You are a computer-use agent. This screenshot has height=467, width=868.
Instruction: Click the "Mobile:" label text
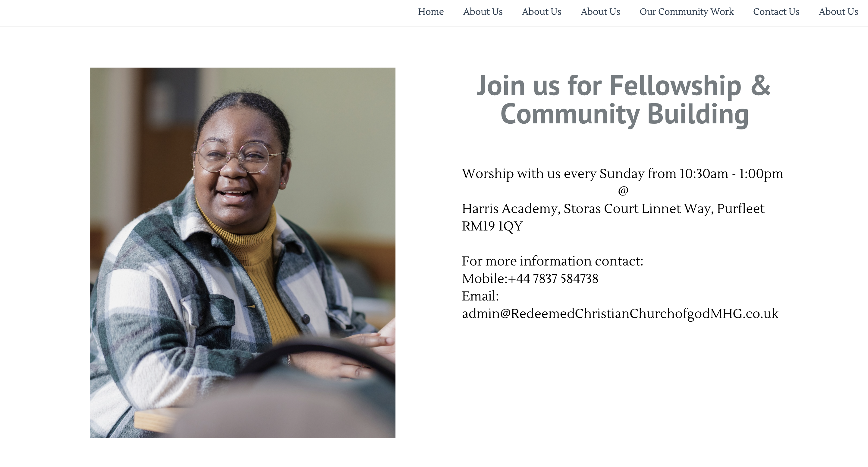[x=484, y=279]
